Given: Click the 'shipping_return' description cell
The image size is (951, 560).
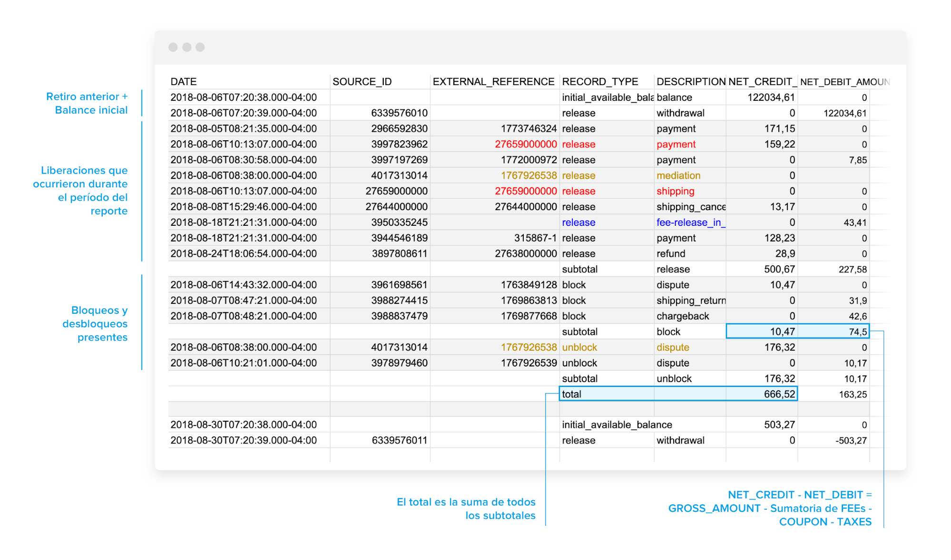Looking at the screenshot, I should click(690, 301).
